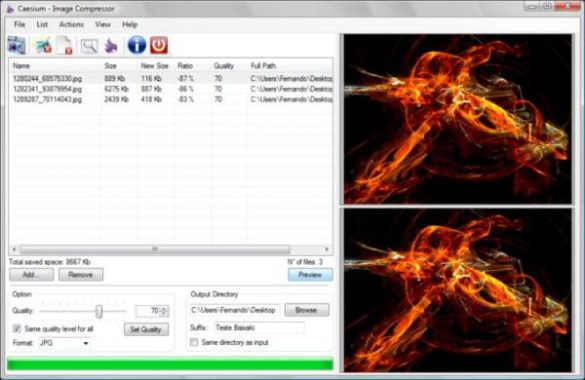Click the 887 Kb new size cell
This screenshot has width=585, height=380.
point(151,89)
